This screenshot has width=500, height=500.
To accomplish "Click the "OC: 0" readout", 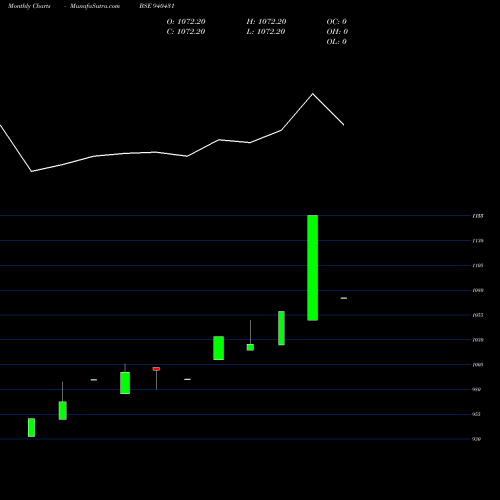I will (337, 22).
